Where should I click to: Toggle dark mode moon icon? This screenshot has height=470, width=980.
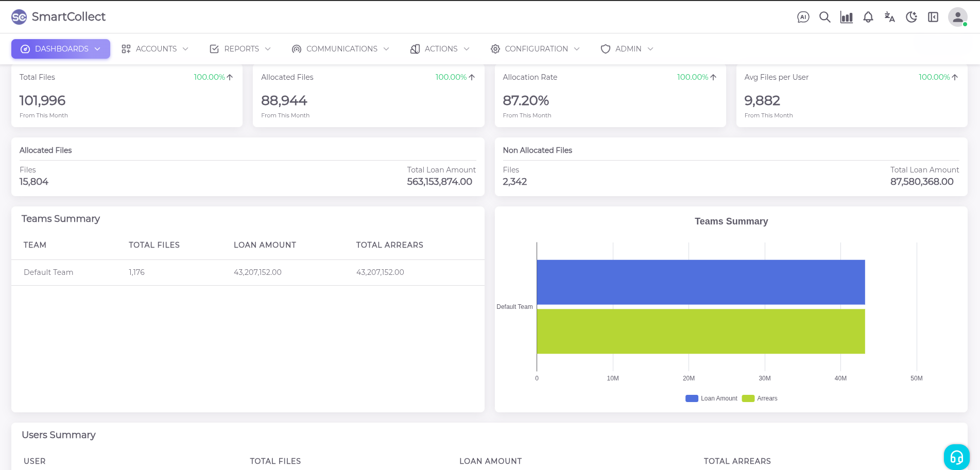tap(911, 17)
